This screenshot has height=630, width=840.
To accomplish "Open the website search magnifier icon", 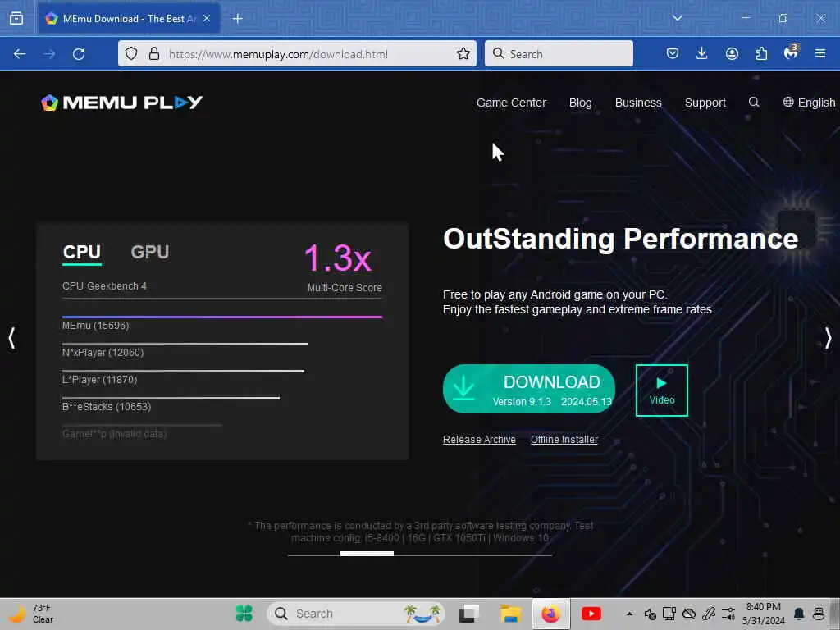I will pos(754,103).
